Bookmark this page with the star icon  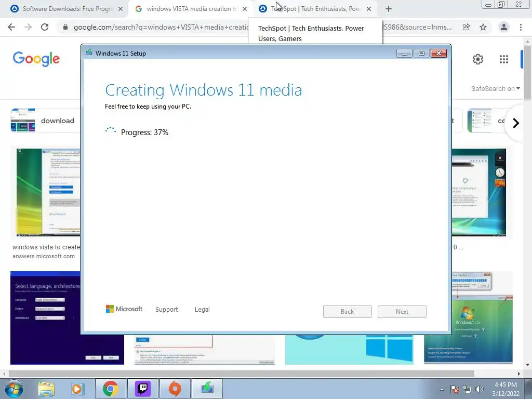click(x=483, y=27)
